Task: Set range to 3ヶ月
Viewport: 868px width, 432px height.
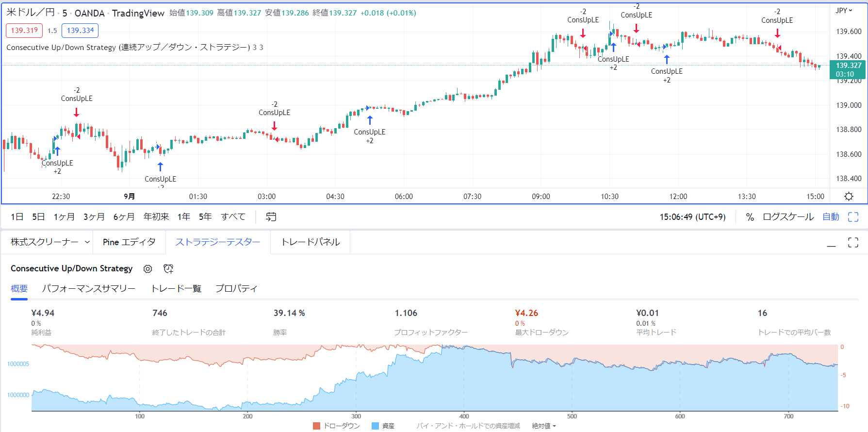Action: [x=94, y=217]
